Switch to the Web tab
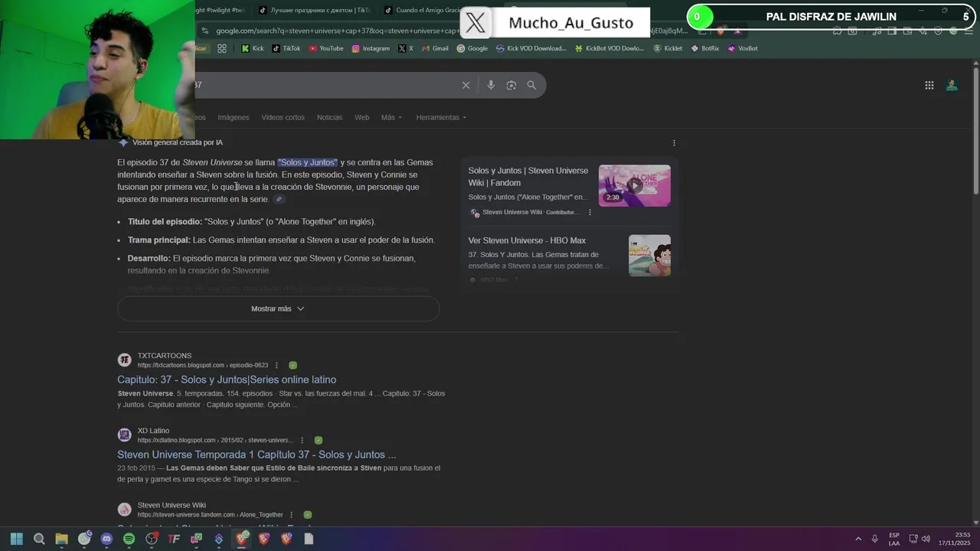Viewport: 980px width, 551px height. 361,117
